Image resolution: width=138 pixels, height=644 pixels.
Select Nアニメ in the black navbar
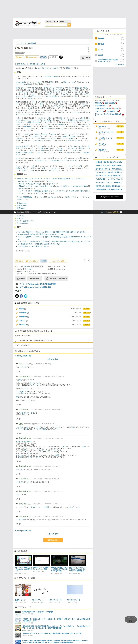[x=49, y=212]
